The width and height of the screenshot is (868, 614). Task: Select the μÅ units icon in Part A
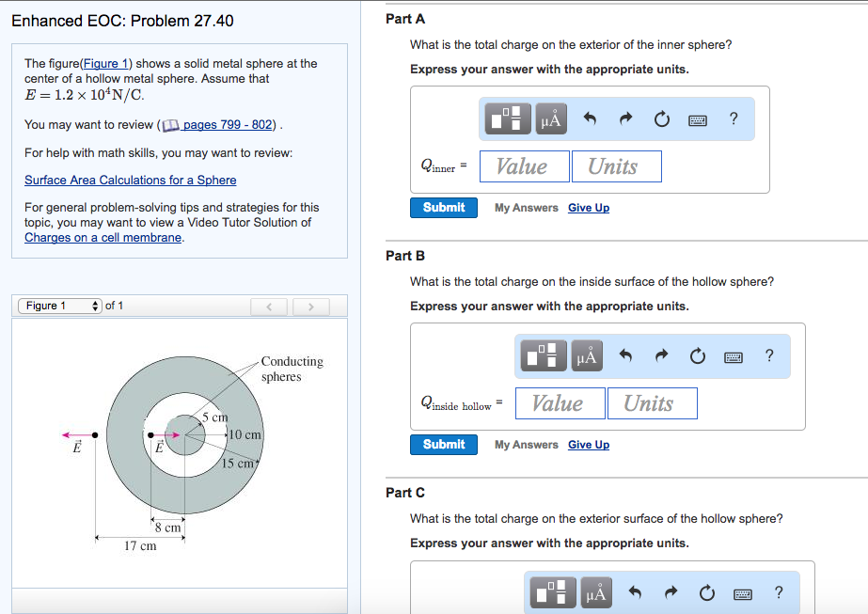point(550,119)
